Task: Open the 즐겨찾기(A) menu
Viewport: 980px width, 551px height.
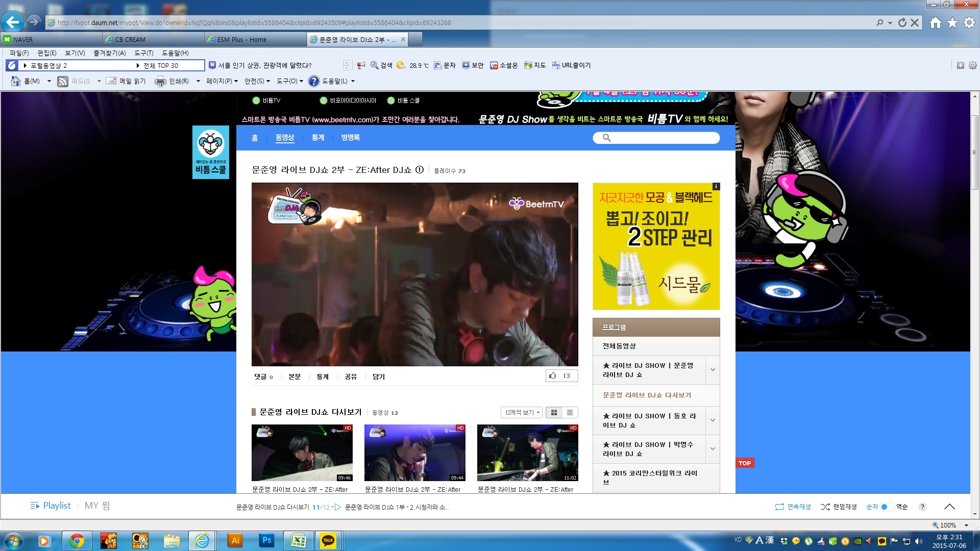Action: coord(109,53)
